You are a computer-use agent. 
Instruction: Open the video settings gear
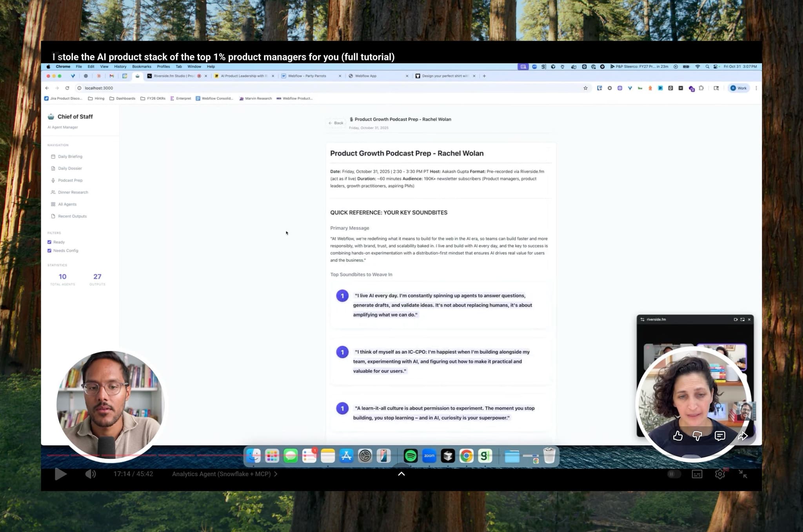(x=720, y=474)
